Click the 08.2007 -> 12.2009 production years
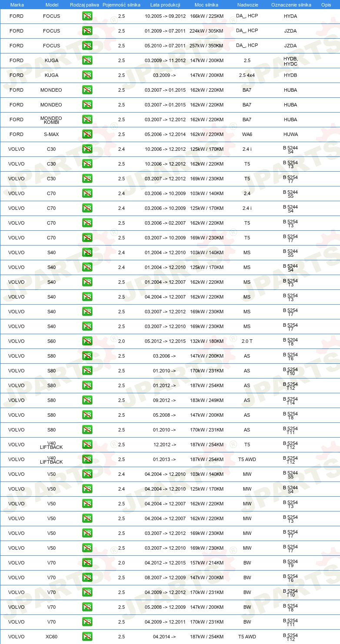 click(x=165, y=578)
